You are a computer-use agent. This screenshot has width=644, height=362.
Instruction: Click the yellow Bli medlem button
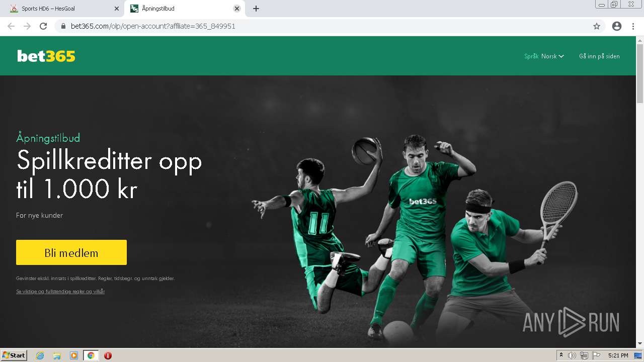(71, 252)
